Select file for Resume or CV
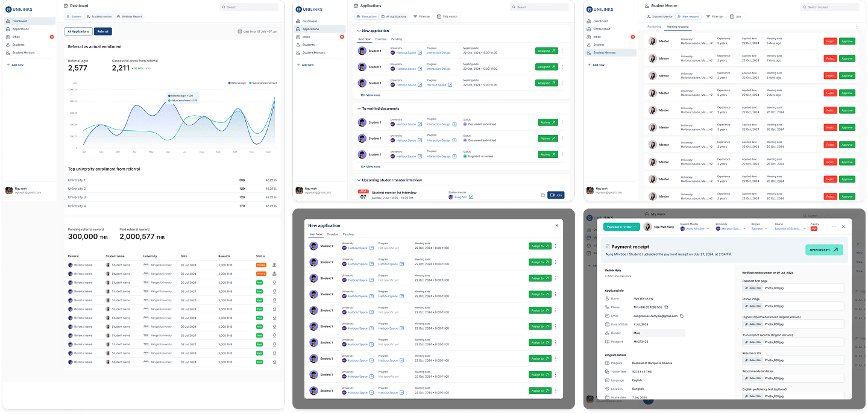The image size is (868, 414). [x=753, y=360]
